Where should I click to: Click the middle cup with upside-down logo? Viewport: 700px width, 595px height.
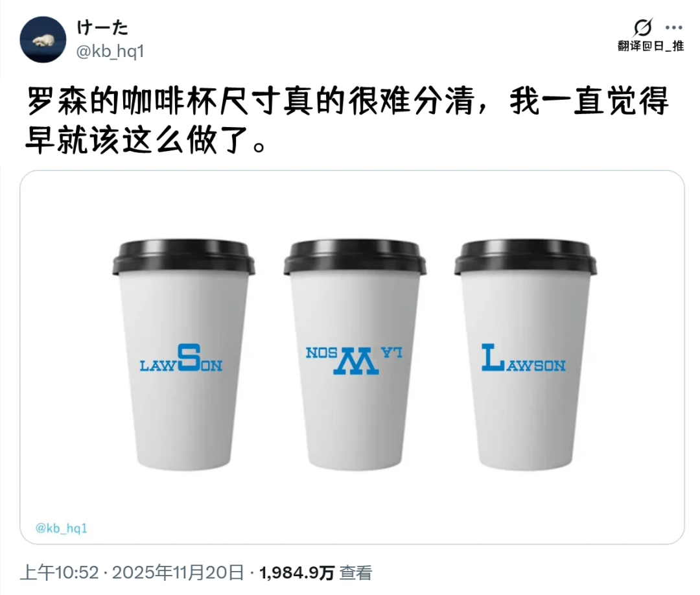355,355
